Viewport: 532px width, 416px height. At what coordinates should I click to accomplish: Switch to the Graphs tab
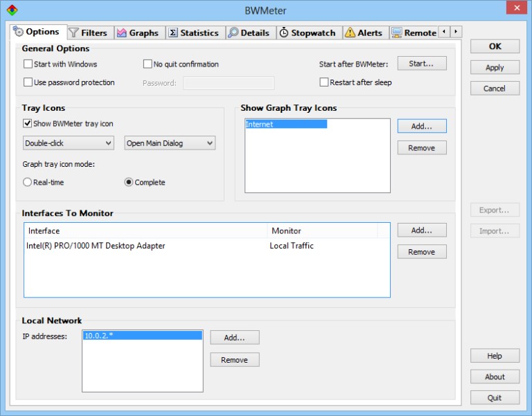tap(140, 33)
